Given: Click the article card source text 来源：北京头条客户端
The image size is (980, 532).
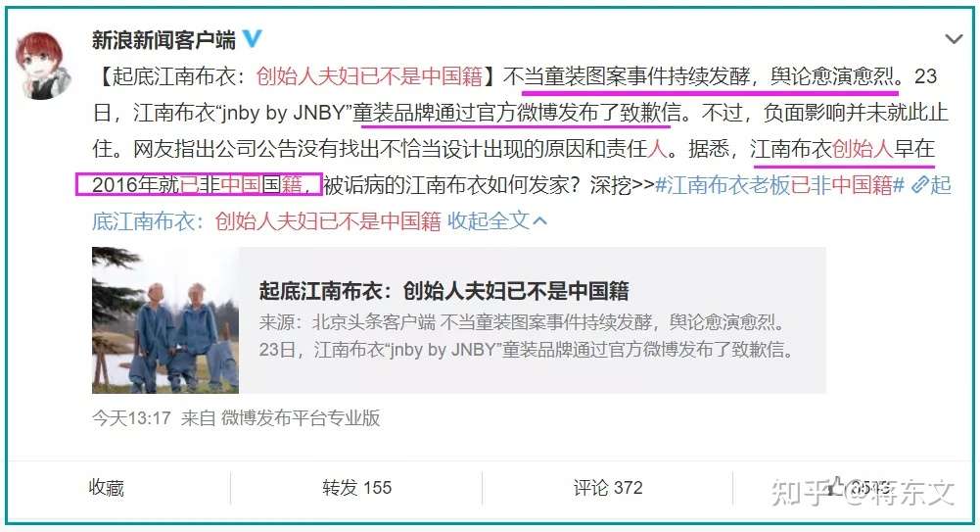Looking at the screenshot, I should [347, 322].
